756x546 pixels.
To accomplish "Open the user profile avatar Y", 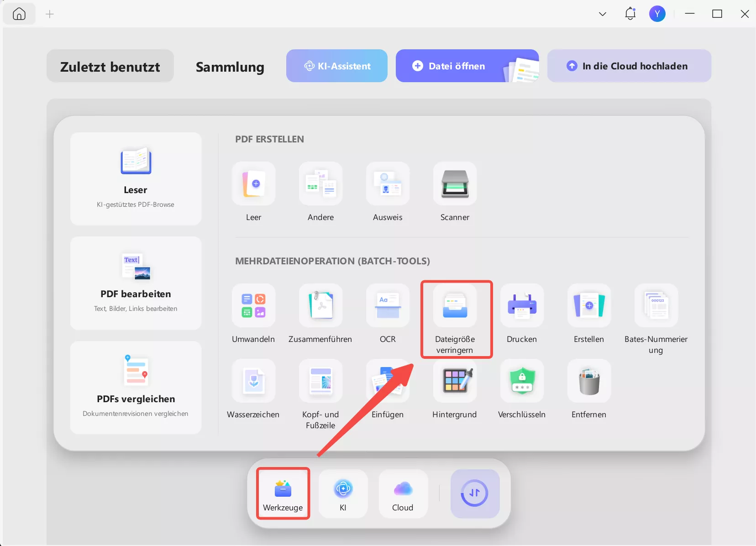I will point(657,14).
